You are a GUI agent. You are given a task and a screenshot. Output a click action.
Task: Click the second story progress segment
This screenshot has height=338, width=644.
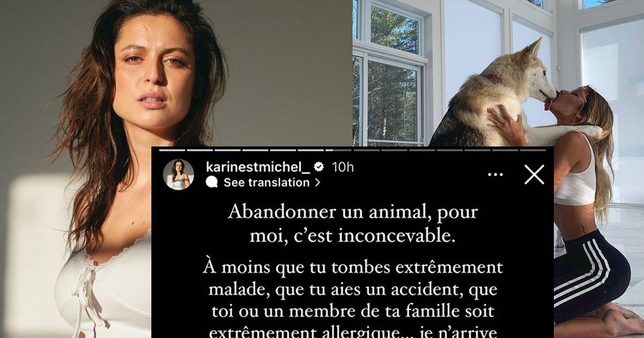200,150
